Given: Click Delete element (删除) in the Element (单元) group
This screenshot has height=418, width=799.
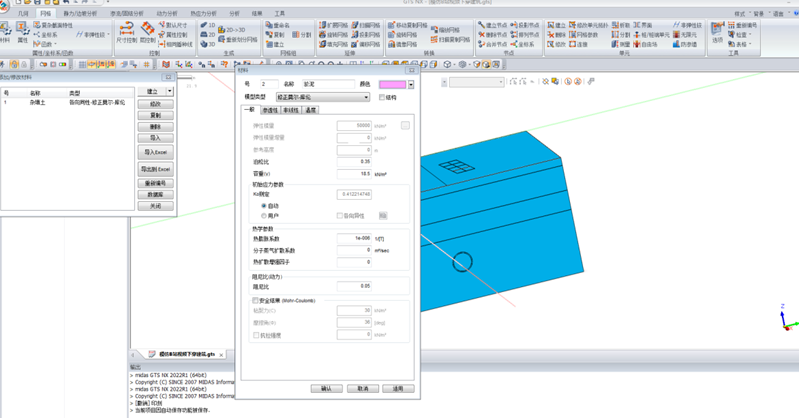Looking at the screenshot, I should (556, 35).
